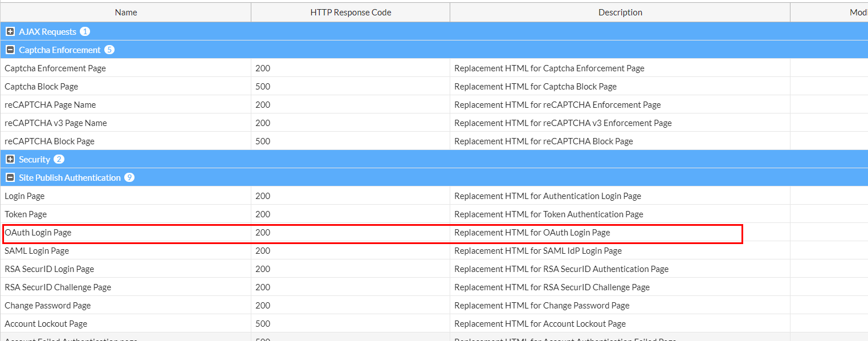Select the SAML Login Page entry
The image size is (868, 341).
point(37,251)
